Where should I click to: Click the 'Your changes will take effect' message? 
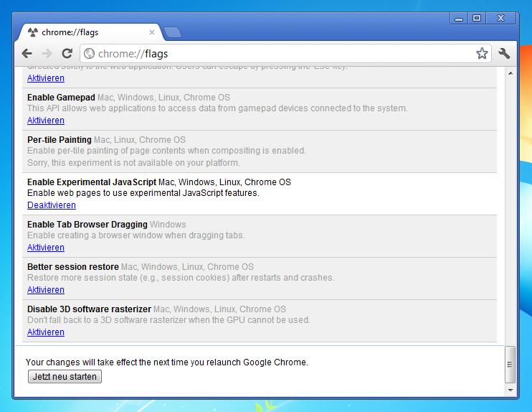(x=167, y=362)
